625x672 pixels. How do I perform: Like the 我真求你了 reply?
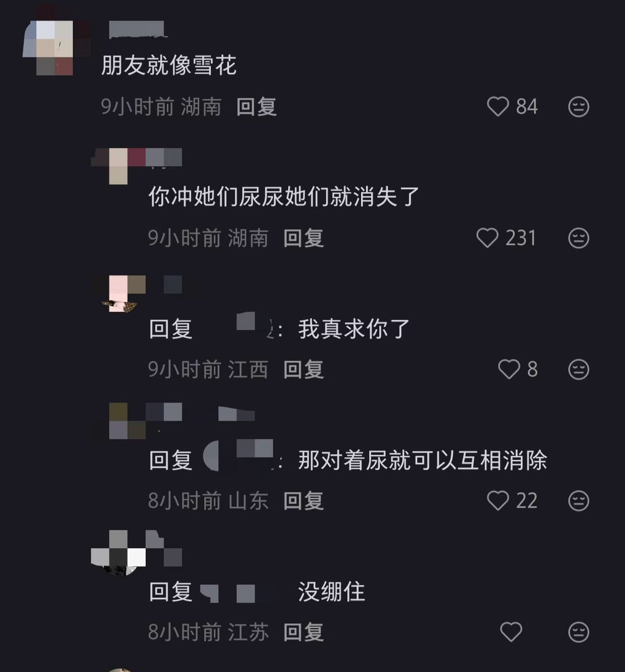(x=509, y=370)
